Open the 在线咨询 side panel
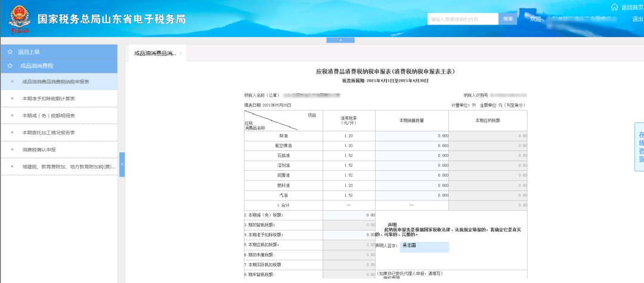This screenshot has width=644, height=283. tap(639, 146)
